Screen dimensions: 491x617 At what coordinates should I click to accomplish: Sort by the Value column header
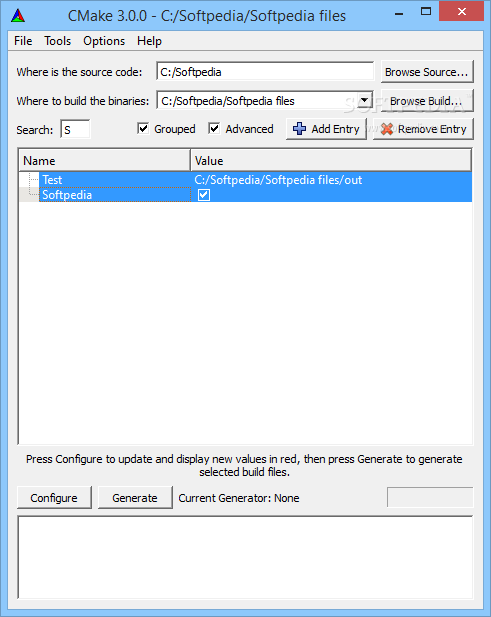tap(331, 161)
